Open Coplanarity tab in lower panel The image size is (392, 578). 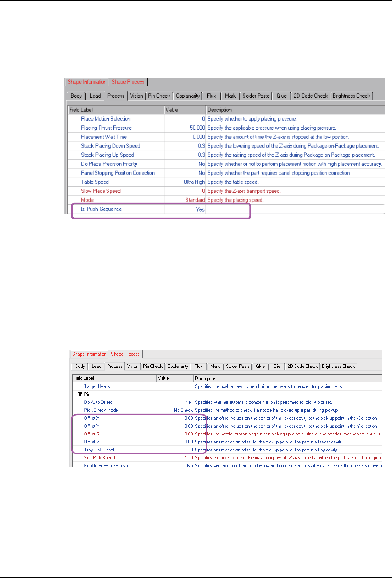pos(178,366)
